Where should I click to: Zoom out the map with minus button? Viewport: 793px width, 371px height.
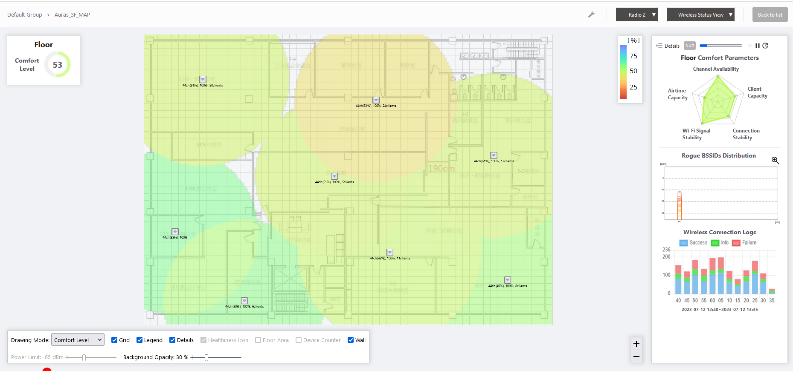point(636,356)
